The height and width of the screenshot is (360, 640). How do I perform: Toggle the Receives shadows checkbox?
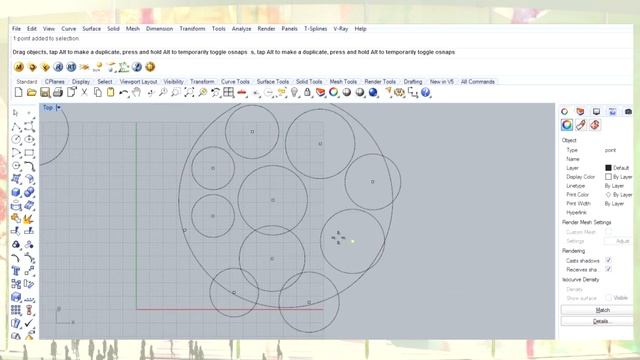click(608, 269)
